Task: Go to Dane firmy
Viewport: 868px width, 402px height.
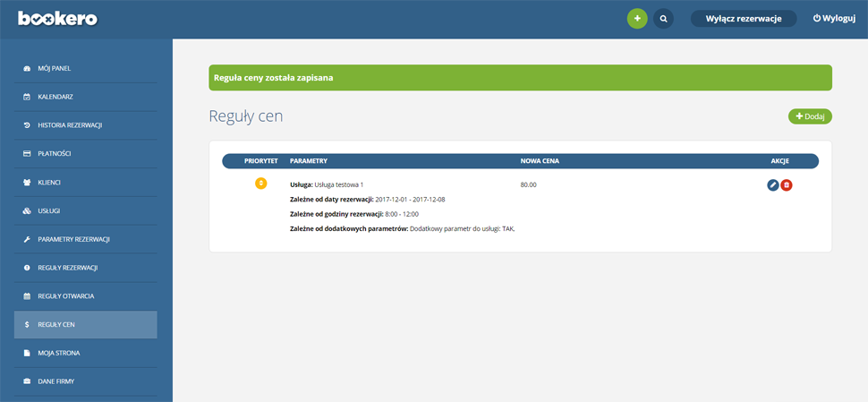Action: [86, 381]
